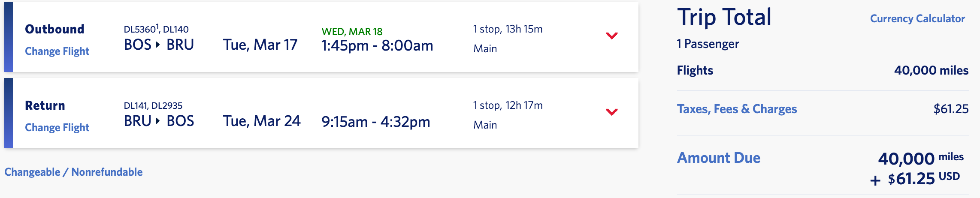
Task: Open the Changeable / Nonrefundable policy link
Action: pyautogui.click(x=73, y=172)
